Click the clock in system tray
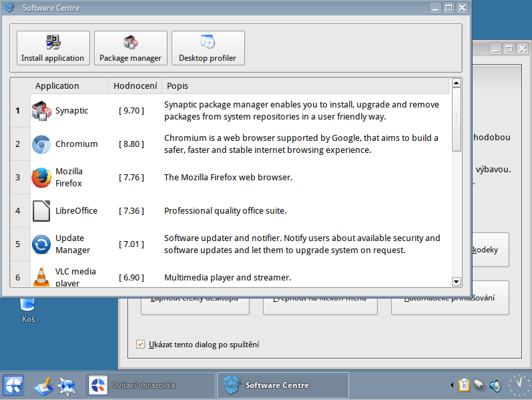 (x=519, y=385)
